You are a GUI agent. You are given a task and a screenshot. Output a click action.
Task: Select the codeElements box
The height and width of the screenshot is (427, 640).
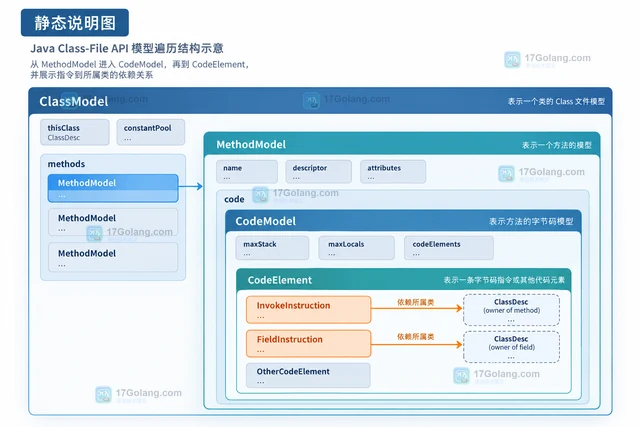point(449,248)
